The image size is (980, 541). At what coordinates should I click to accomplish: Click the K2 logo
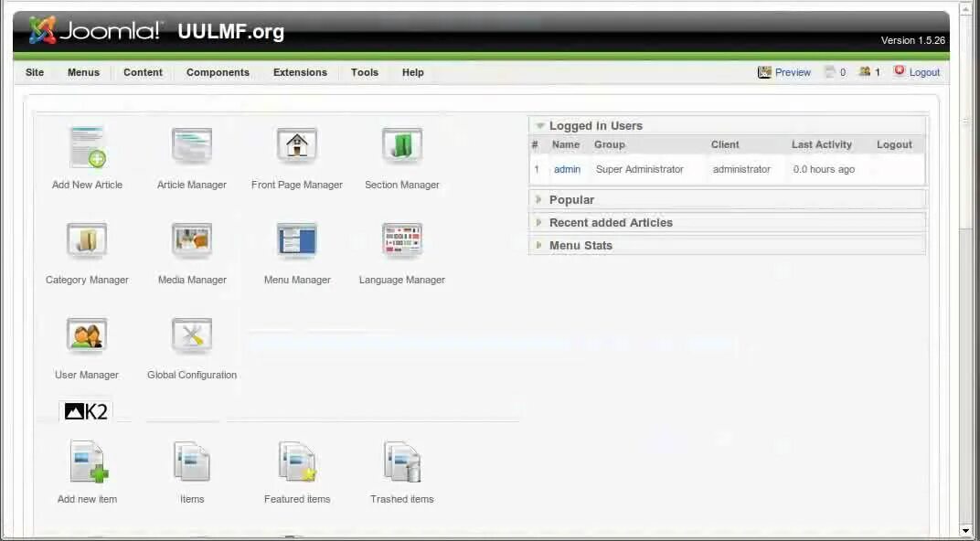[86, 411]
